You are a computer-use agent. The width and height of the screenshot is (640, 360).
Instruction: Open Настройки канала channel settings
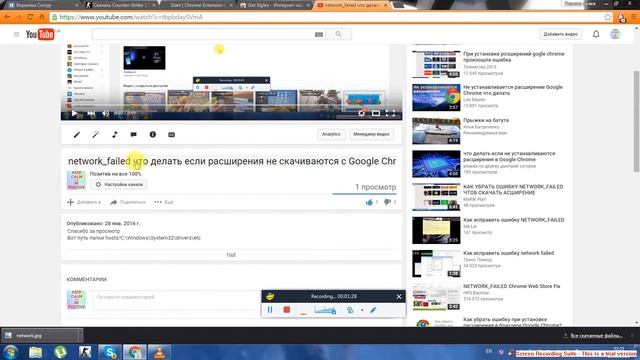[119, 184]
